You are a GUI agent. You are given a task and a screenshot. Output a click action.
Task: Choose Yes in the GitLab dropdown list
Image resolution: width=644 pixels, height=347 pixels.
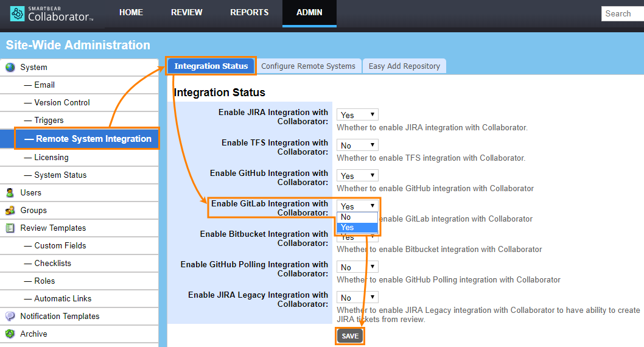(x=357, y=228)
